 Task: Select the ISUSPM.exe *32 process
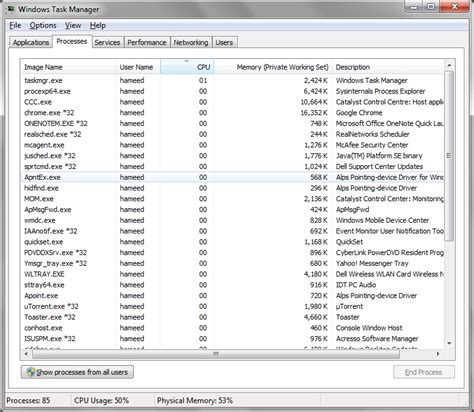[x=232, y=339]
